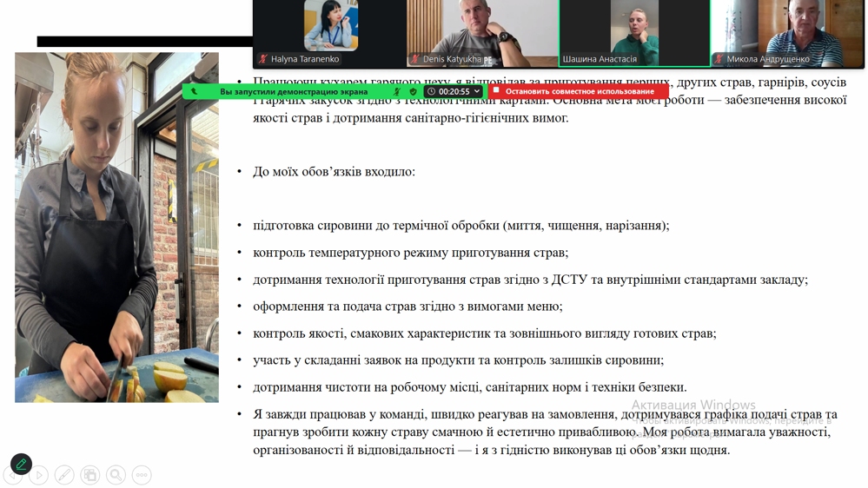
Task: Select Микола Андрущенко video thumbnail
Action: tap(788, 33)
